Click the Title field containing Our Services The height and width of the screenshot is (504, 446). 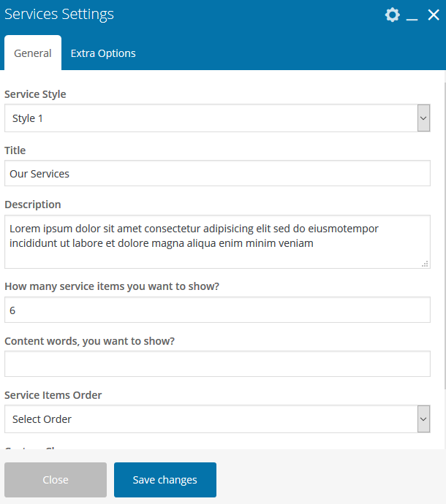tap(217, 174)
